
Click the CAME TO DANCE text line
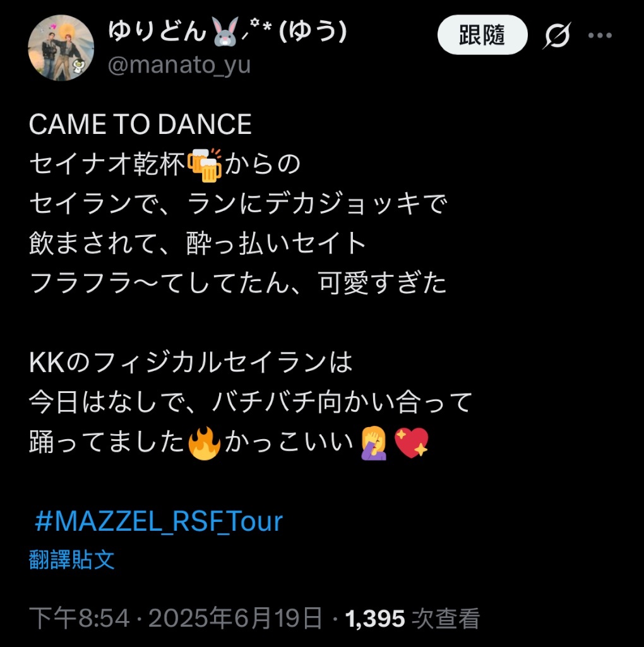tap(140, 124)
